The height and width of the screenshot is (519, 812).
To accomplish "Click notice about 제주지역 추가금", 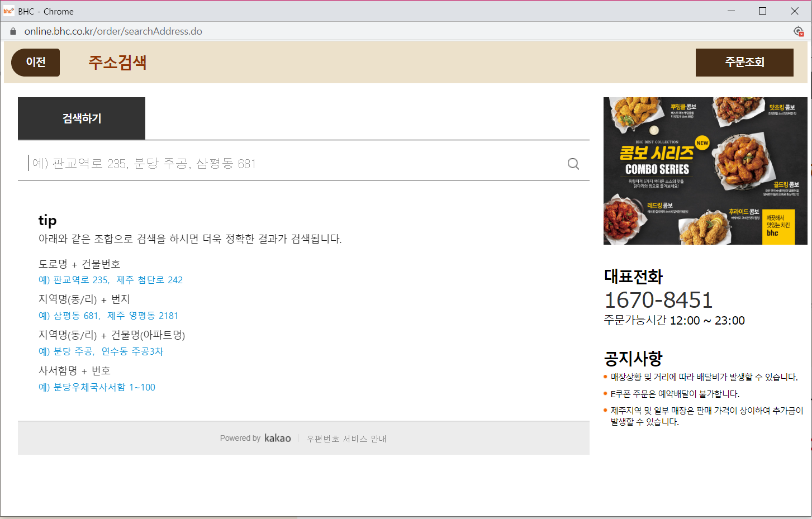I will coord(706,416).
